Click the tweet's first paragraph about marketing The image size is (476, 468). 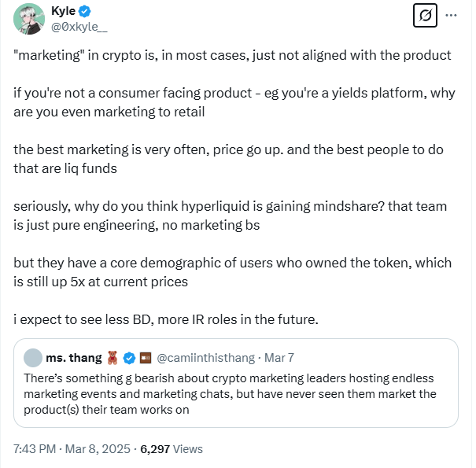tap(232, 56)
